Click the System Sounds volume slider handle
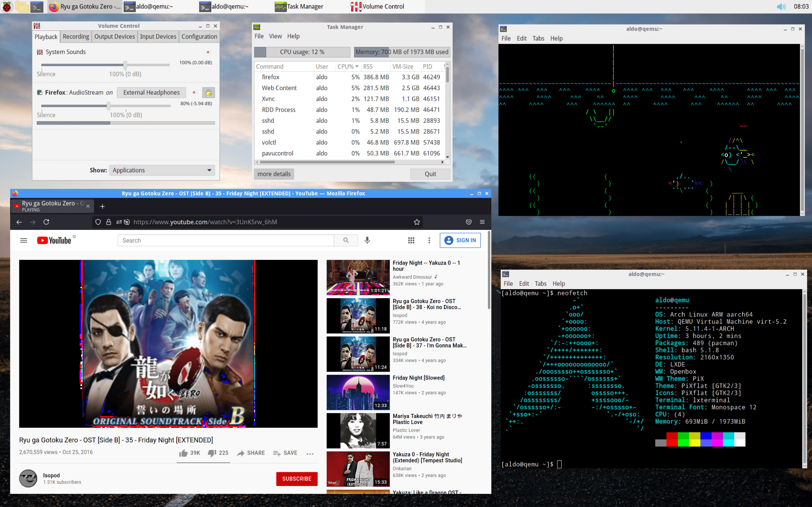The width and height of the screenshot is (812, 507). click(x=125, y=65)
